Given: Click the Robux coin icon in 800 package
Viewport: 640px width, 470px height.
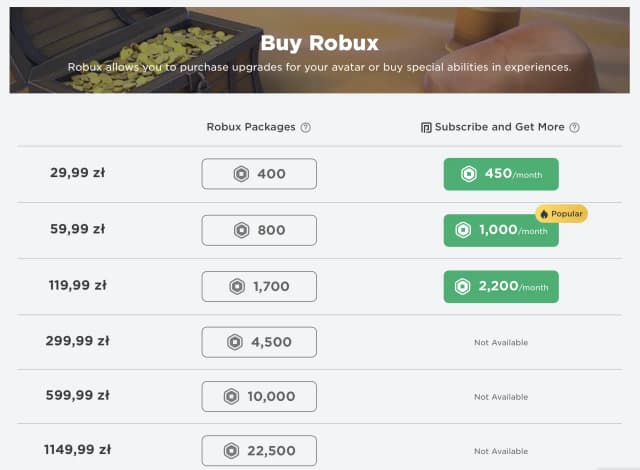Looking at the screenshot, I should click(x=241, y=231).
